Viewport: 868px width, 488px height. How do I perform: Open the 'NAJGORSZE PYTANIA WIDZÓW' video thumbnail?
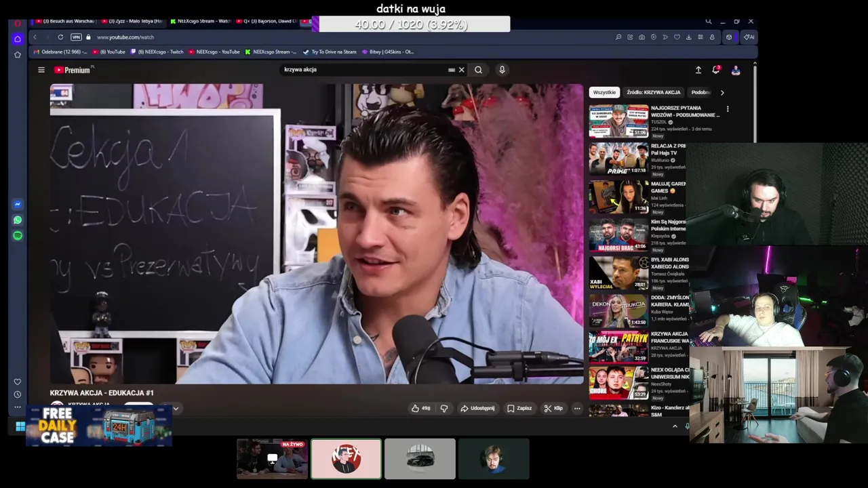618,121
